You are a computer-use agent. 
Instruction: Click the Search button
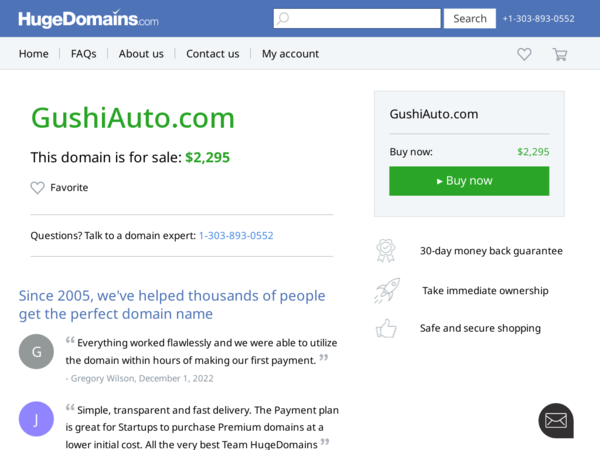(x=470, y=18)
